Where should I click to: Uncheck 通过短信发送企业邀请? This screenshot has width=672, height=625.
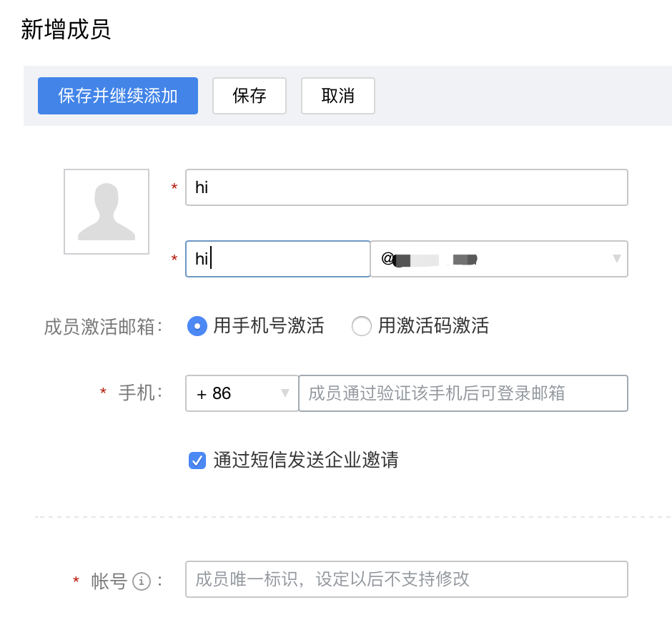click(197, 461)
